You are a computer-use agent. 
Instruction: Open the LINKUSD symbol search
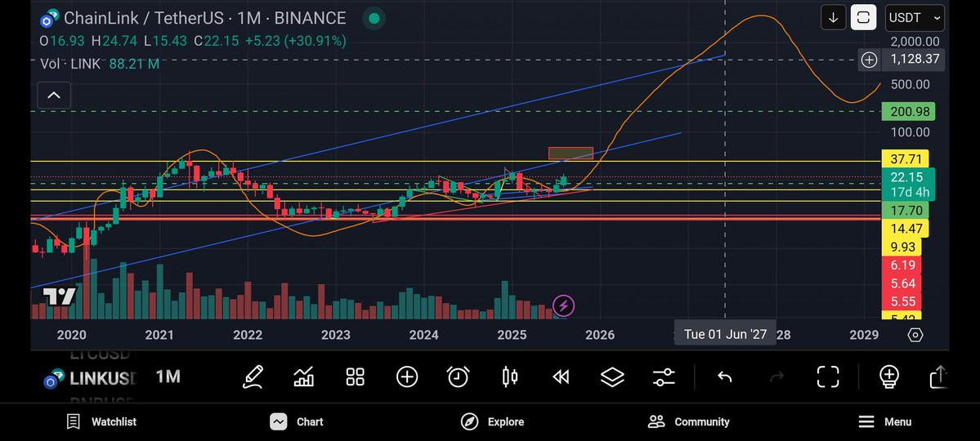coord(89,379)
